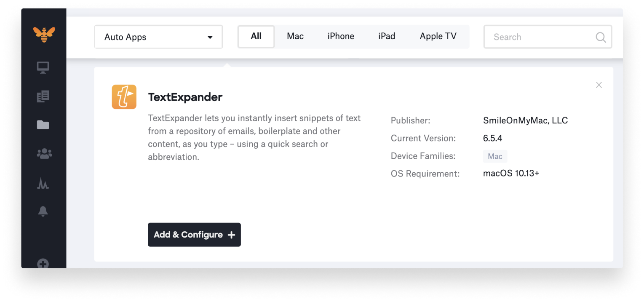Image resolution: width=644 pixels, height=302 pixels.
Task: Open the Auto Apps dropdown
Action: click(x=158, y=37)
